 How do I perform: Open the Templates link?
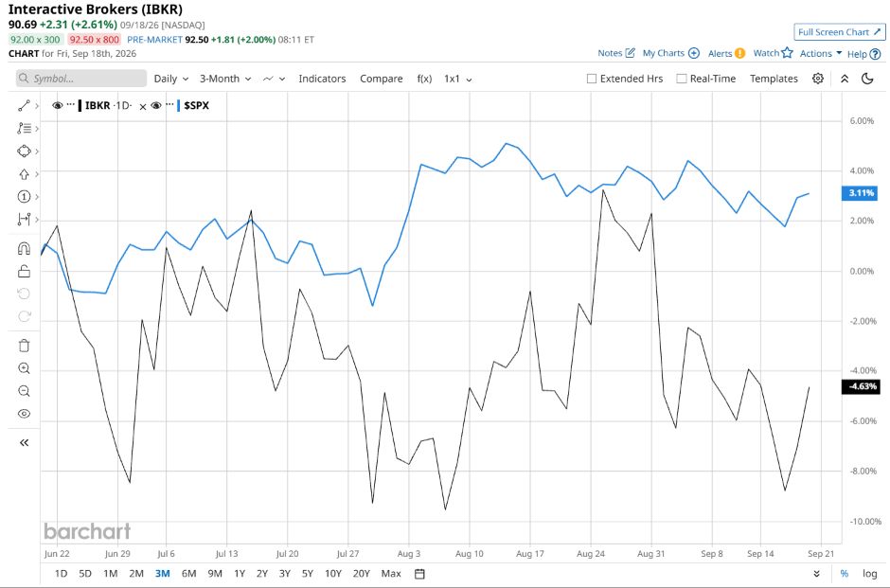pos(774,79)
